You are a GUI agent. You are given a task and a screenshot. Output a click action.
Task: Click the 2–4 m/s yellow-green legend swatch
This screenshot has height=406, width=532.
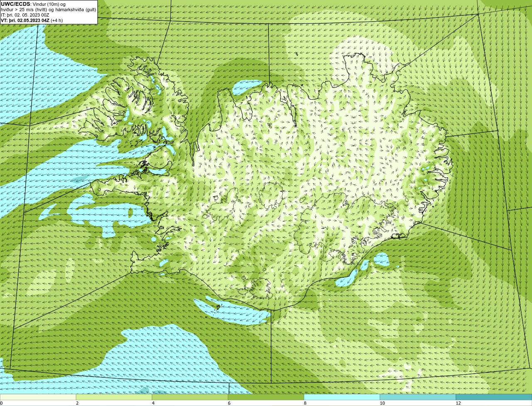pyautogui.click(x=114, y=397)
